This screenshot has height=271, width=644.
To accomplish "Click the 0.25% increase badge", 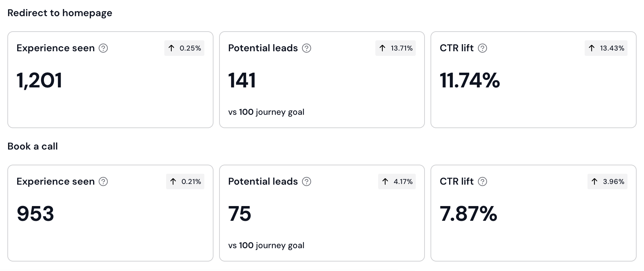I will point(184,48).
